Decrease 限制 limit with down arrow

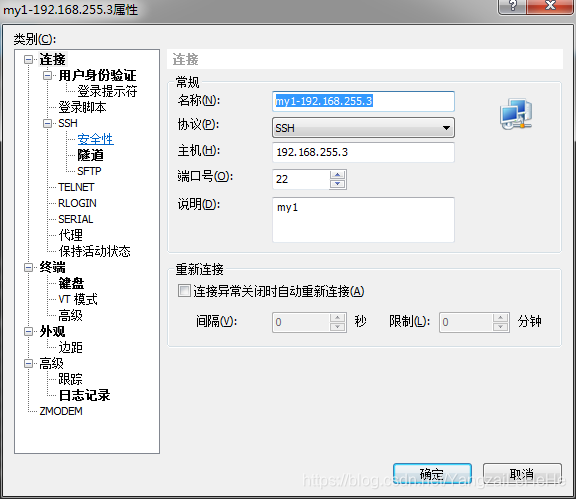point(501,327)
